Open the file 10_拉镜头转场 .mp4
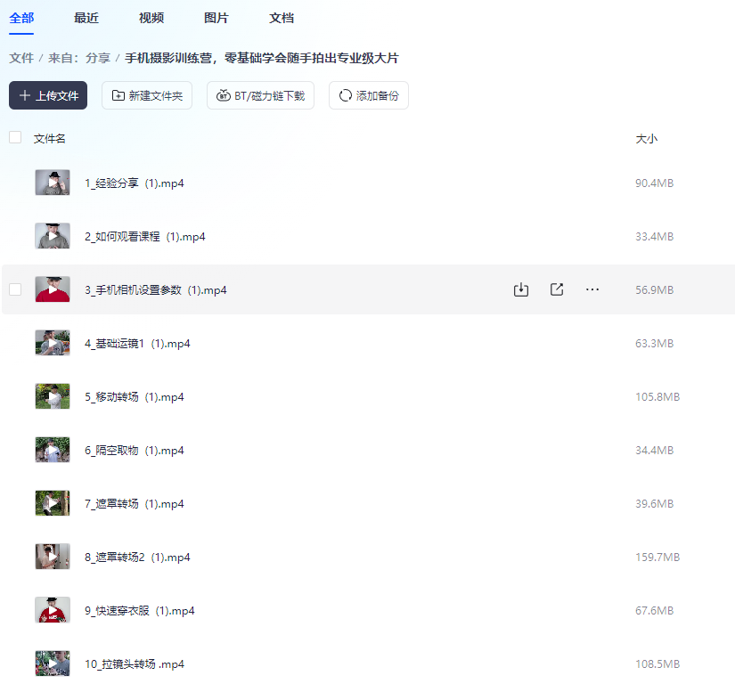Viewport: 735px width, 700px height. [135, 663]
